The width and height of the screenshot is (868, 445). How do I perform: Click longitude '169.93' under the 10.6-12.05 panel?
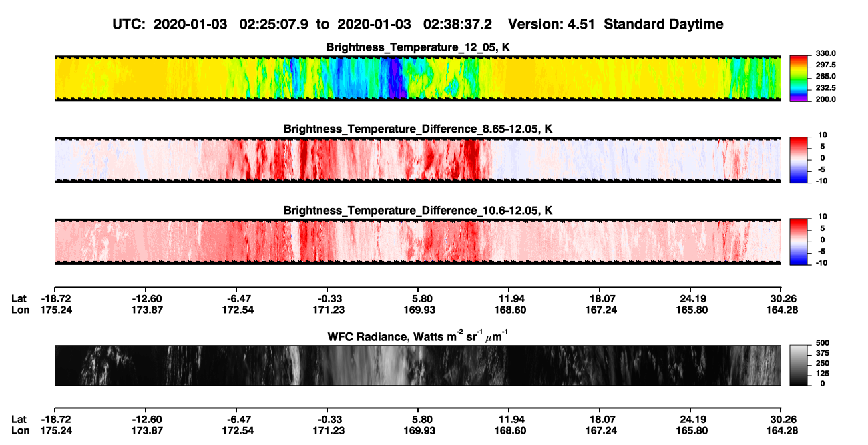pyautogui.click(x=421, y=310)
